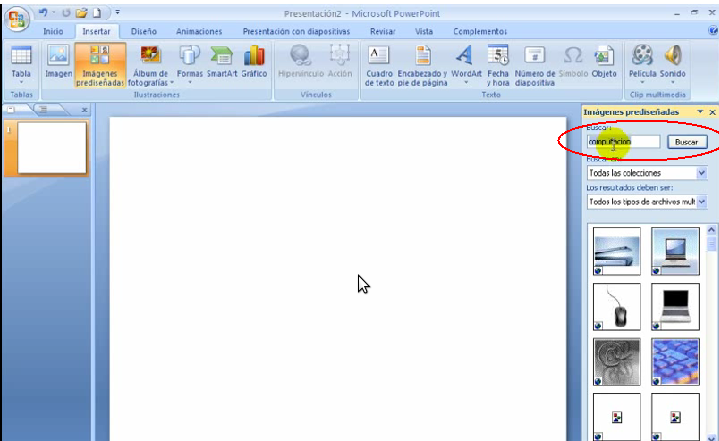Click the search text field containing computacion
The width and height of the screenshot is (719, 441).
(624, 142)
